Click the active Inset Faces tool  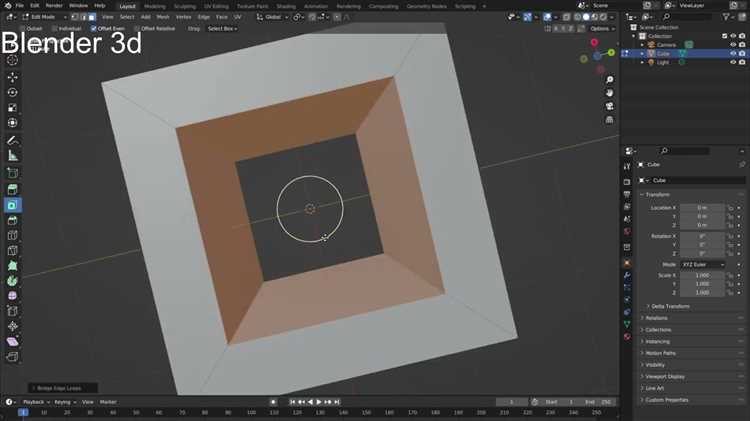(13, 205)
